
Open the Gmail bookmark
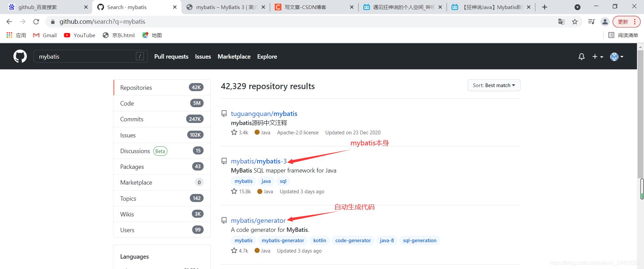click(x=45, y=35)
